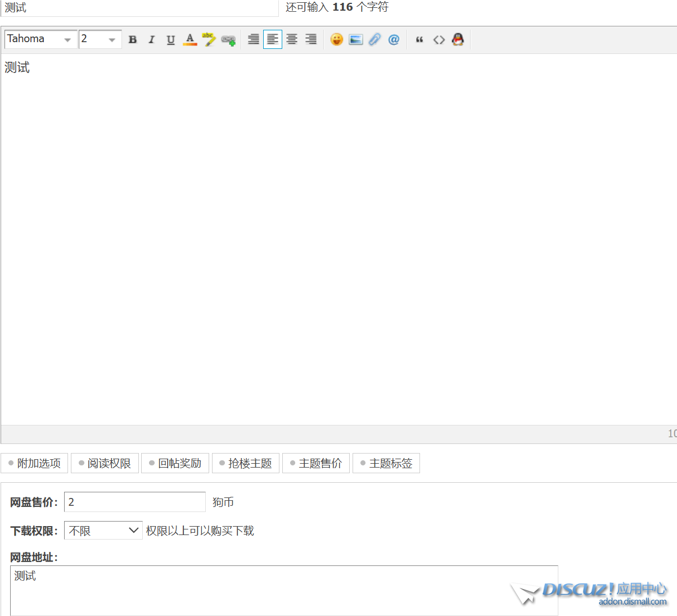The width and height of the screenshot is (677, 616).
Task: Click the QQ penguin icon
Action: click(x=458, y=39)
